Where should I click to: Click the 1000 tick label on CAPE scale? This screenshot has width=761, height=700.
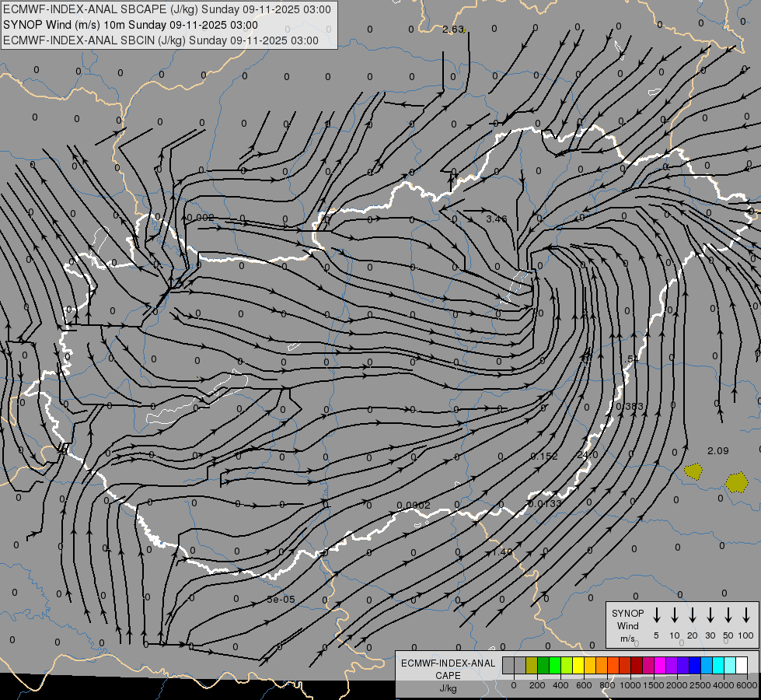630,685
